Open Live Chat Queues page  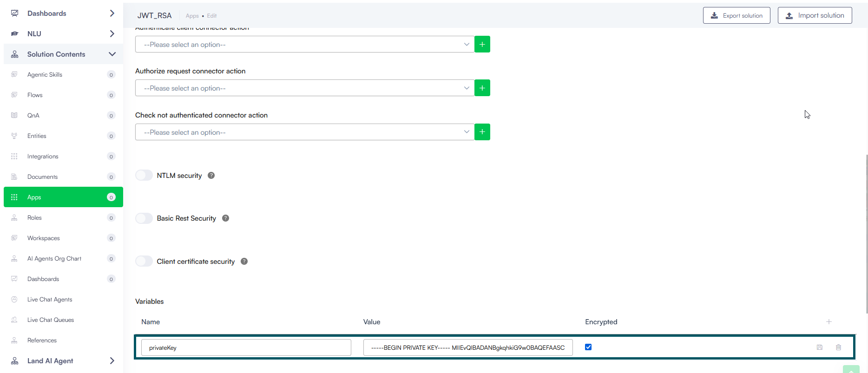(x=63, y=320)
